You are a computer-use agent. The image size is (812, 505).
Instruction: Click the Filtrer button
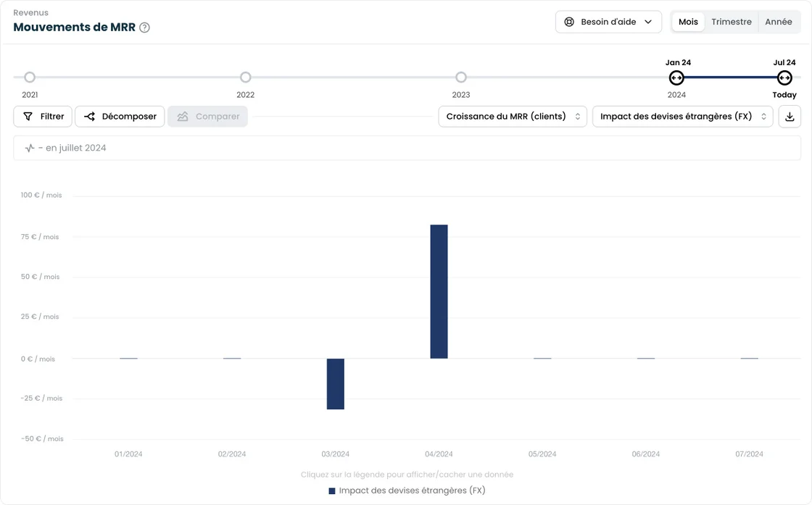[43, 117]
